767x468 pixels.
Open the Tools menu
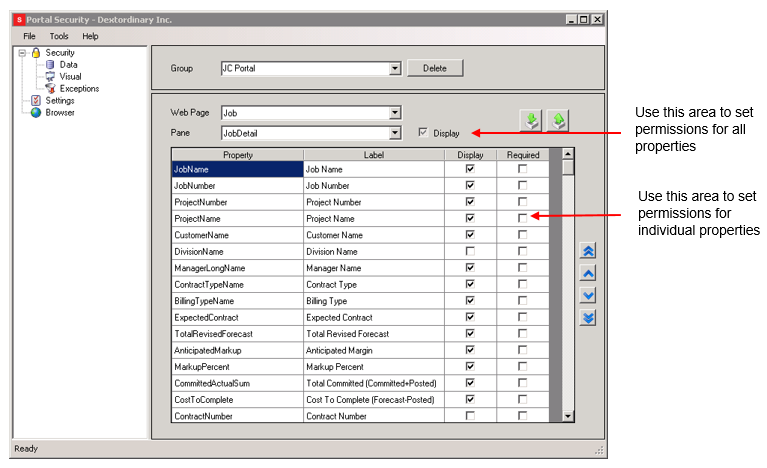coord(59,36)
